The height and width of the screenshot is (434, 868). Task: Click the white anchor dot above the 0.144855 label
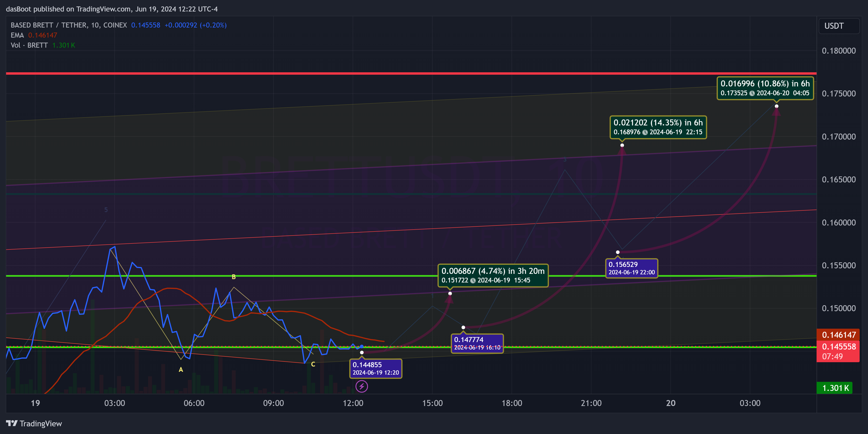click(x=362, y=352)
